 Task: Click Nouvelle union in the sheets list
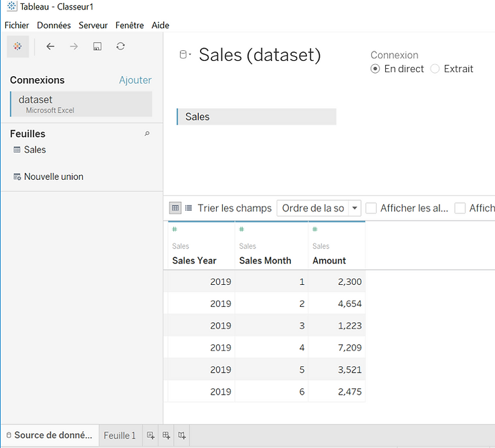54,177
